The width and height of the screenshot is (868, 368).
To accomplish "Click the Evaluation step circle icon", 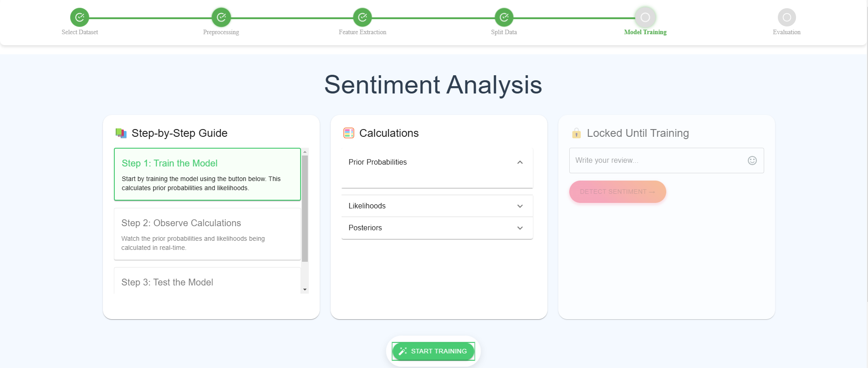I will point(787,17).
